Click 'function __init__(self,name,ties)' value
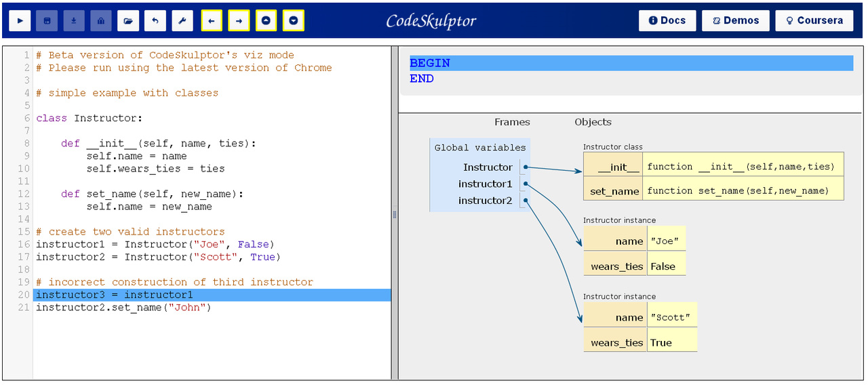This screenshot has width=868, height=385. click(x=743, y=166)
